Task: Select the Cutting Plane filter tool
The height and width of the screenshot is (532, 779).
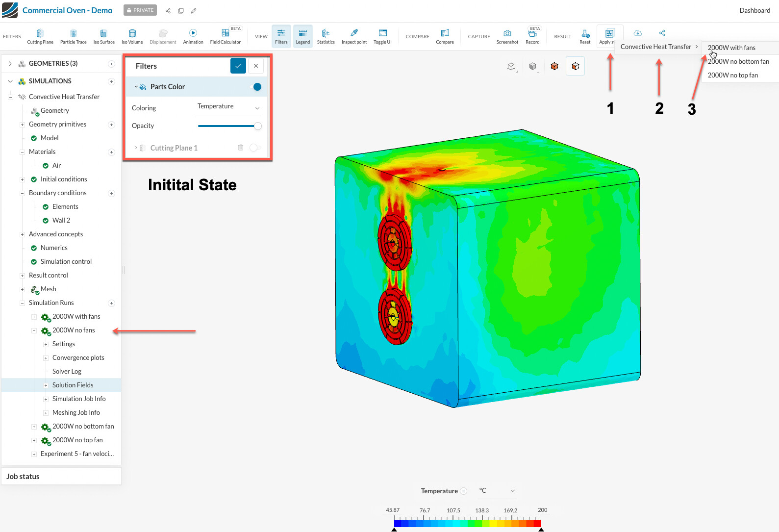Action: [x=40, y=36]
